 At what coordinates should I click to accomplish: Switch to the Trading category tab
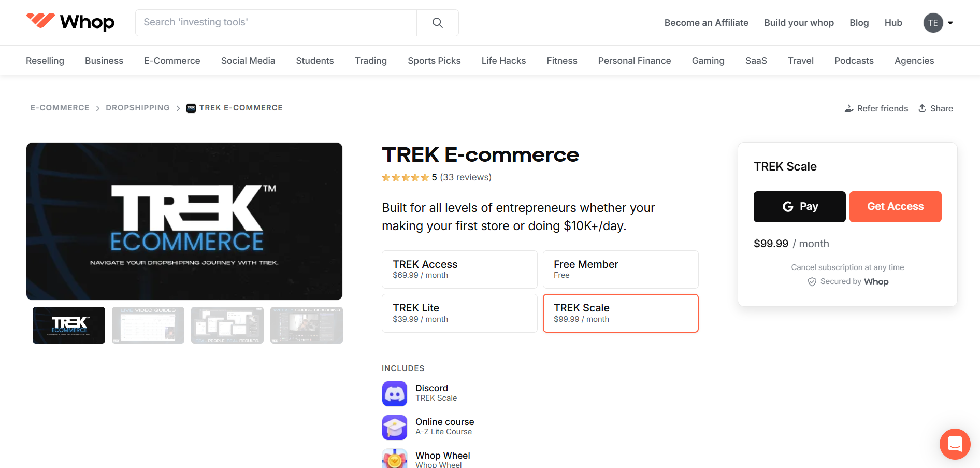click(x=370, y=60)
